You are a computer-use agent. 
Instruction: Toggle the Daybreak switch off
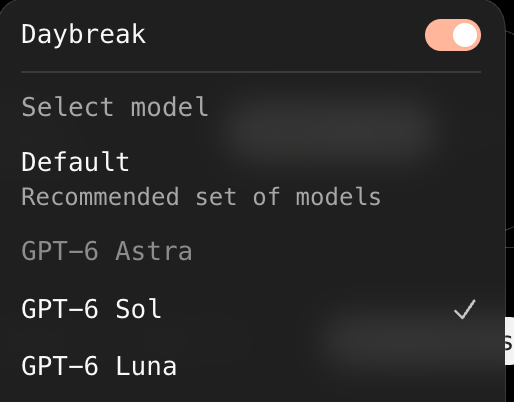point(453,35)
